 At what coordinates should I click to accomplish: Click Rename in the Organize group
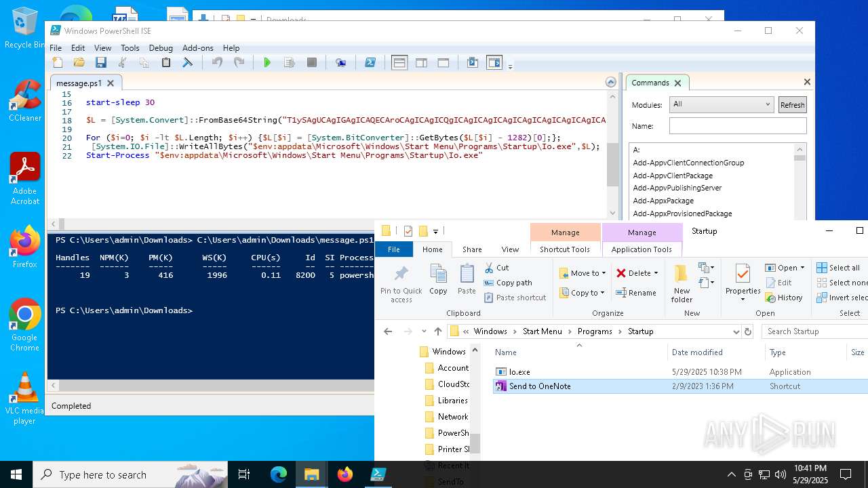(x=636, y=293)
